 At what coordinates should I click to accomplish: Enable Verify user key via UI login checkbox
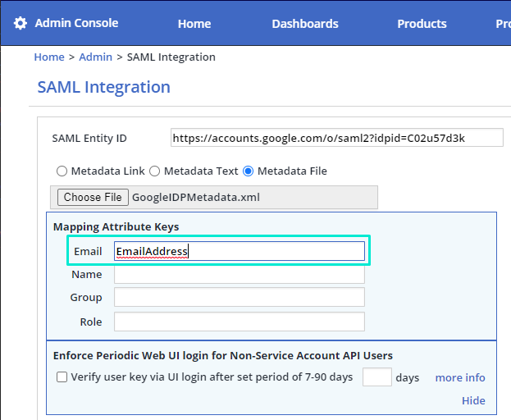[x=62, y=377]
